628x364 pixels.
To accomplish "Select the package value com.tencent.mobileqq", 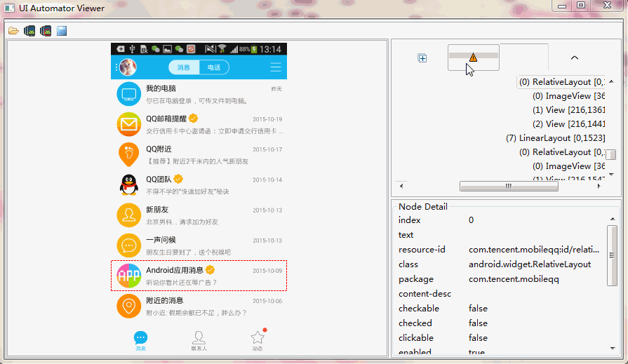I will (x=514, y=279).
